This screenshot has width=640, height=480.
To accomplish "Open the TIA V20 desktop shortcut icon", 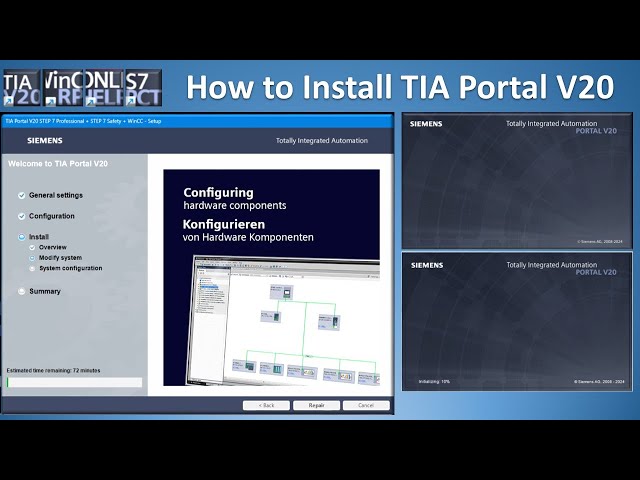I will click(x=22, y=88).
